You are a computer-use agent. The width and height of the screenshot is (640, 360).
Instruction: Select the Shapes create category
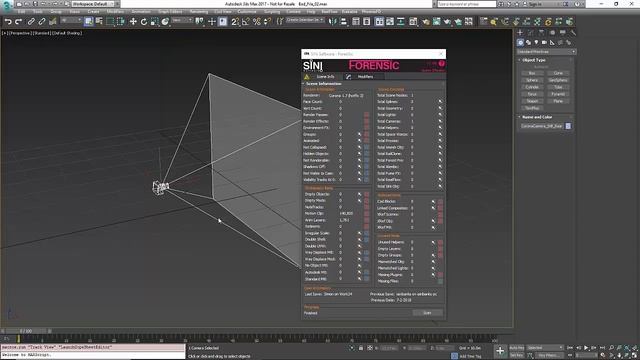click(x=529, y=42)
